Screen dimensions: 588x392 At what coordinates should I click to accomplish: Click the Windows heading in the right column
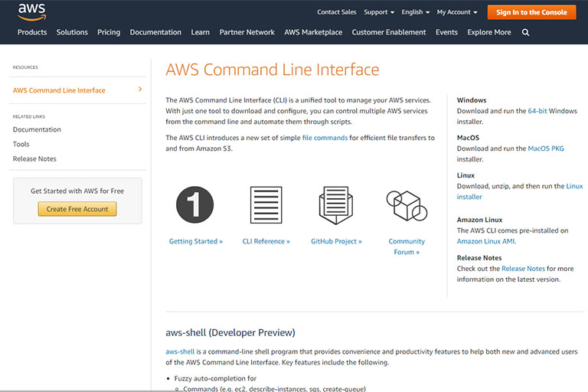click(x=472, y=100)
